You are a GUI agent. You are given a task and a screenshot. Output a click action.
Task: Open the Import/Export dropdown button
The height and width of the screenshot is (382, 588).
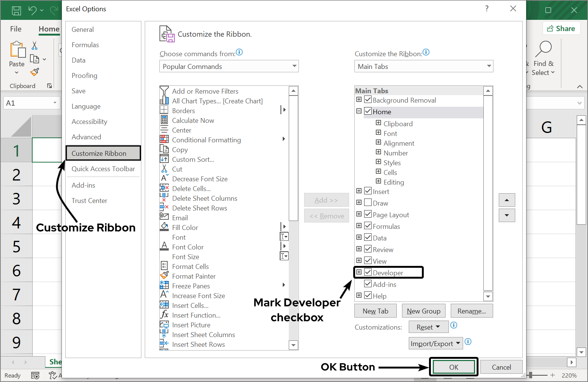pyautogui.click(x=436, y=343)
